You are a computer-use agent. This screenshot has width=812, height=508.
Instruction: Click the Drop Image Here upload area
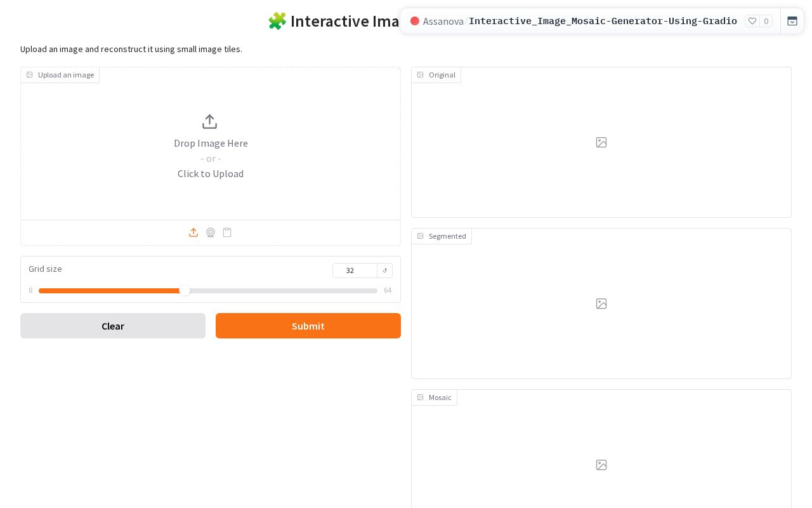[x=211, y=144]
